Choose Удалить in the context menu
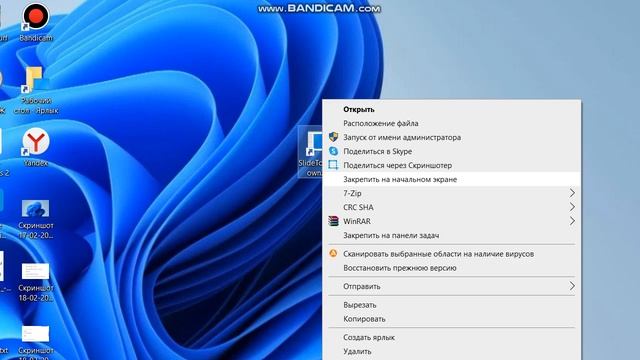This screenshot has width=640, height=360. [451, 351]
